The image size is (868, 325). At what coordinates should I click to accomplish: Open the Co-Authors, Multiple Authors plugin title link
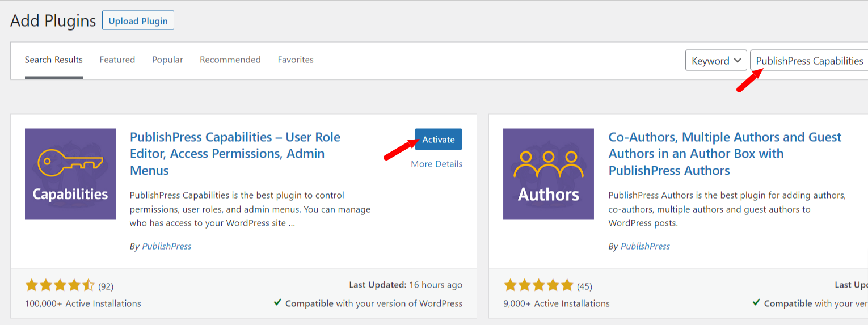pyautogui.click(x=724, y=154)
